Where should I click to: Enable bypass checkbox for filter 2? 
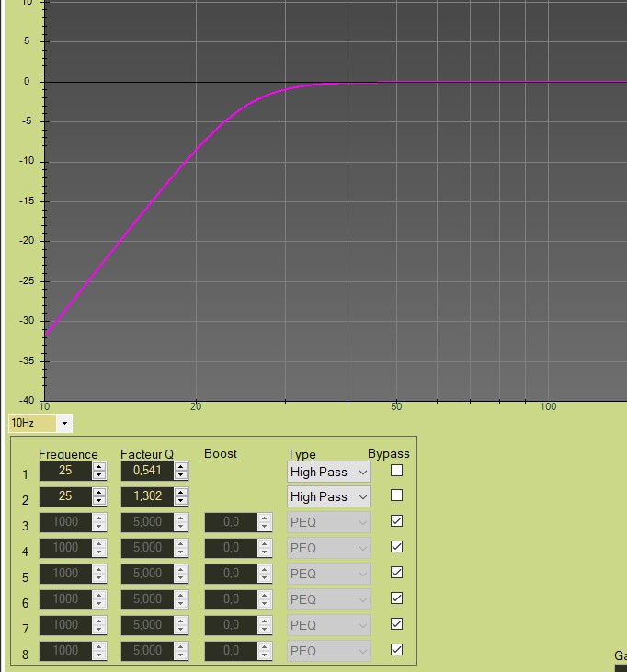[397, 495]
